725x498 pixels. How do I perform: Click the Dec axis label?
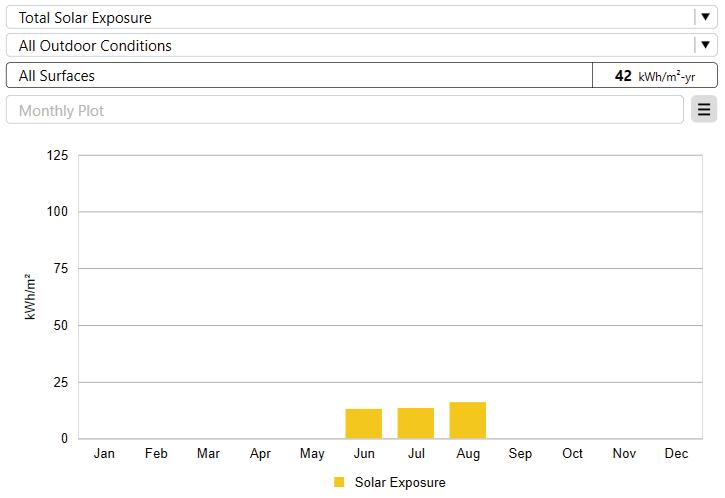[x=676, y=454]
